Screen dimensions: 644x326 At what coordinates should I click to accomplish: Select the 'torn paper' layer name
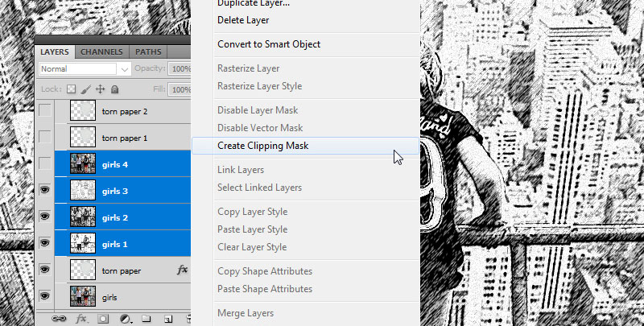coord(122,271)
